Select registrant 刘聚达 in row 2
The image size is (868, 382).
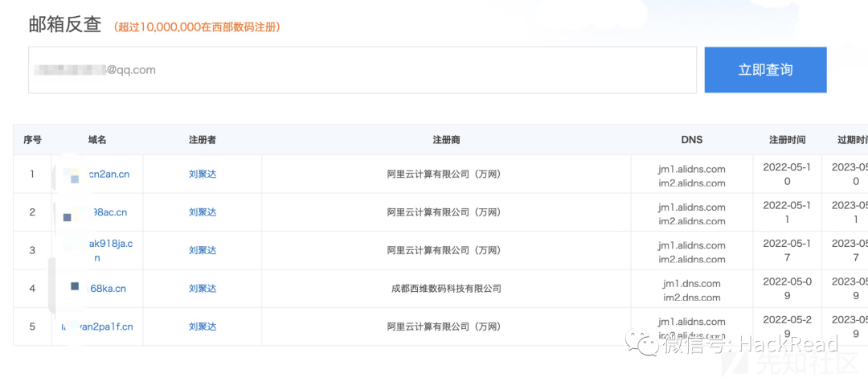(203, 212)
